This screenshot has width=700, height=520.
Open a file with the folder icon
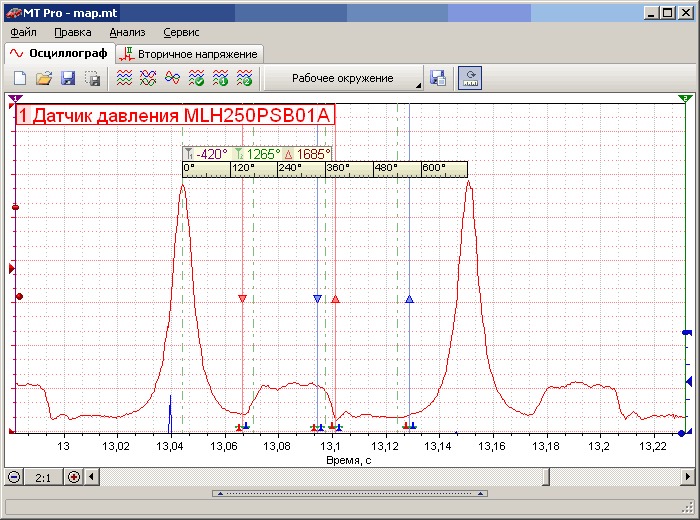(x=44, y=78)
